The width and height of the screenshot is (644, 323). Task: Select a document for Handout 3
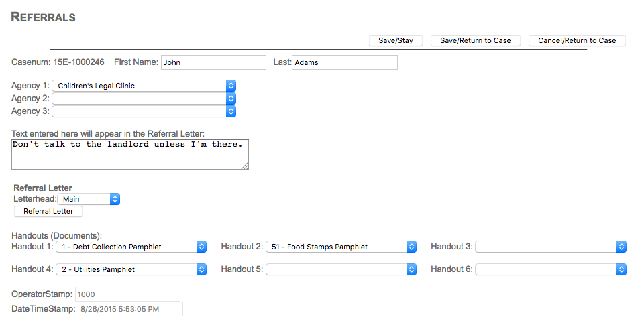pyautogui.click(x=551, y=247)
